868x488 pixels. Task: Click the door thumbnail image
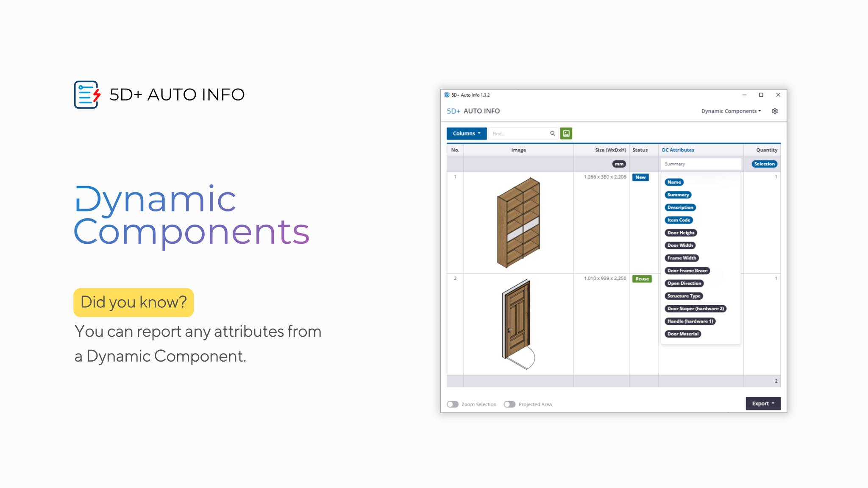coord(518,324)
